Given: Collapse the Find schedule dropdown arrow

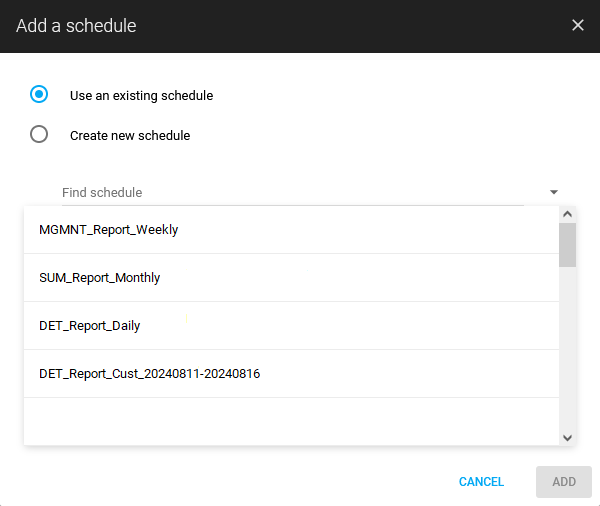Looking at the screenshot, I should tap(553, 192).
